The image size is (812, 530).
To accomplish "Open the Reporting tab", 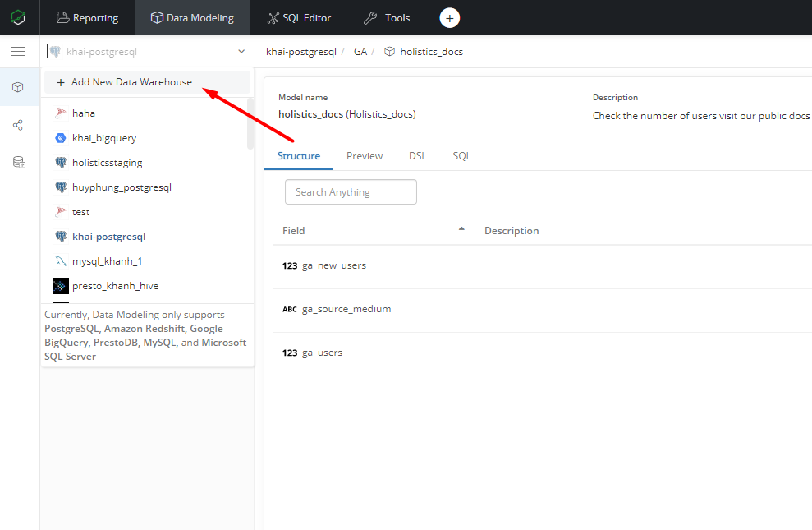I will coord(88,17).
